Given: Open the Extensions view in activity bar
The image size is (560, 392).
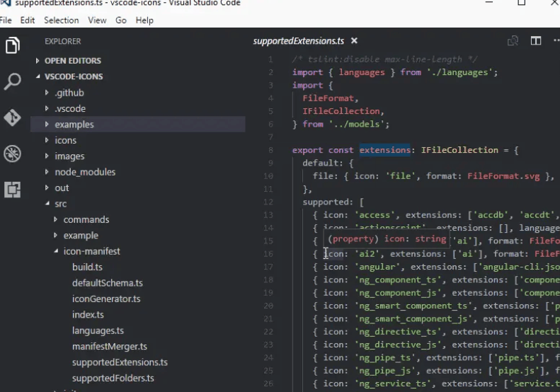Looking at the screenshot, I should pyautogui.click(x=13, y=190).
